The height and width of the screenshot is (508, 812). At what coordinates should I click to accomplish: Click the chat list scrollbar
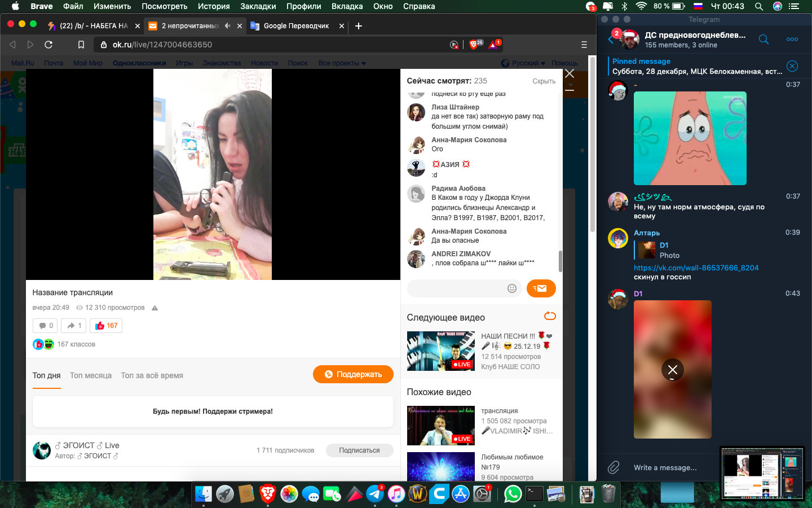[560, 261]
